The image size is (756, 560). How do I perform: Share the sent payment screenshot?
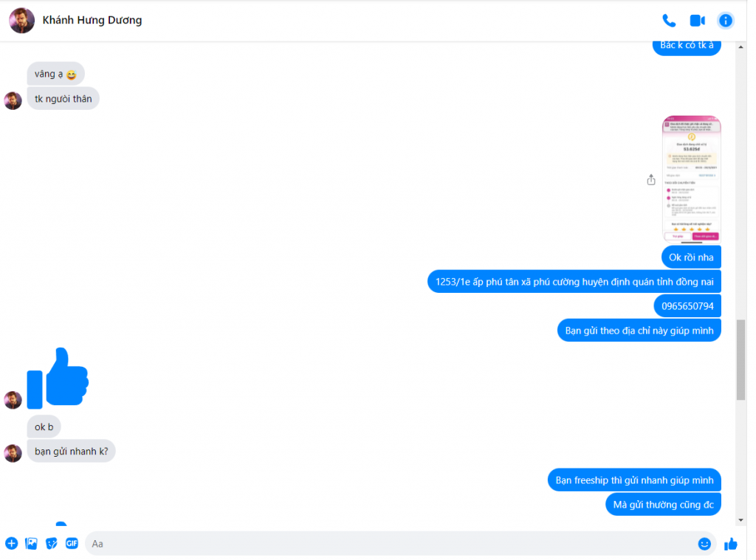click(x=651, y=179)
